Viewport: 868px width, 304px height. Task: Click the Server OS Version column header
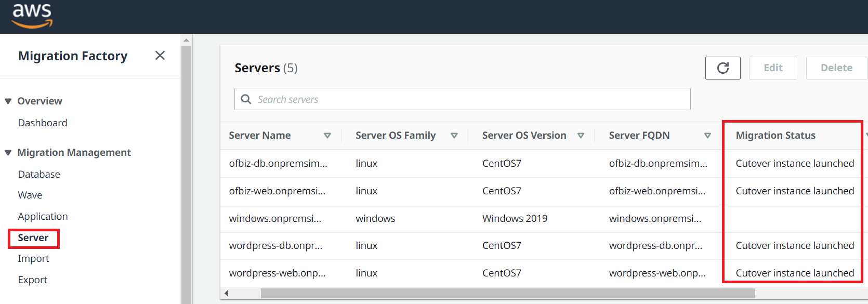click(x=524, y=135)
